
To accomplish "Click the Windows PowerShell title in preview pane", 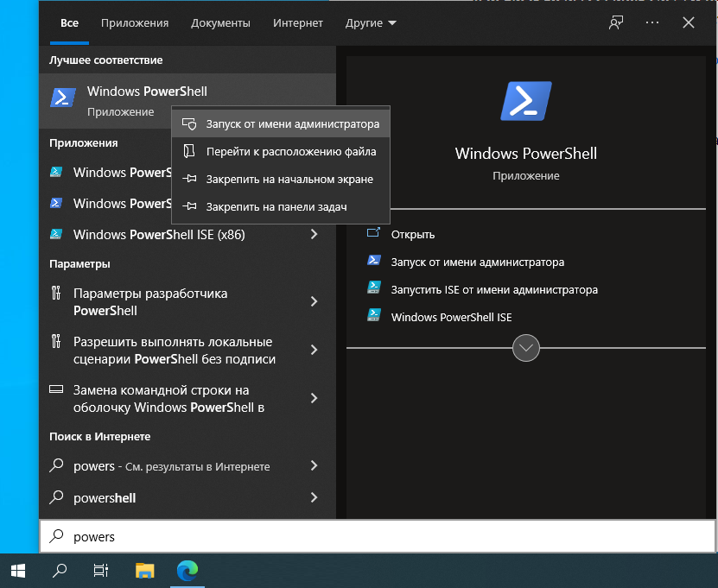I will (x=525, y=154).
